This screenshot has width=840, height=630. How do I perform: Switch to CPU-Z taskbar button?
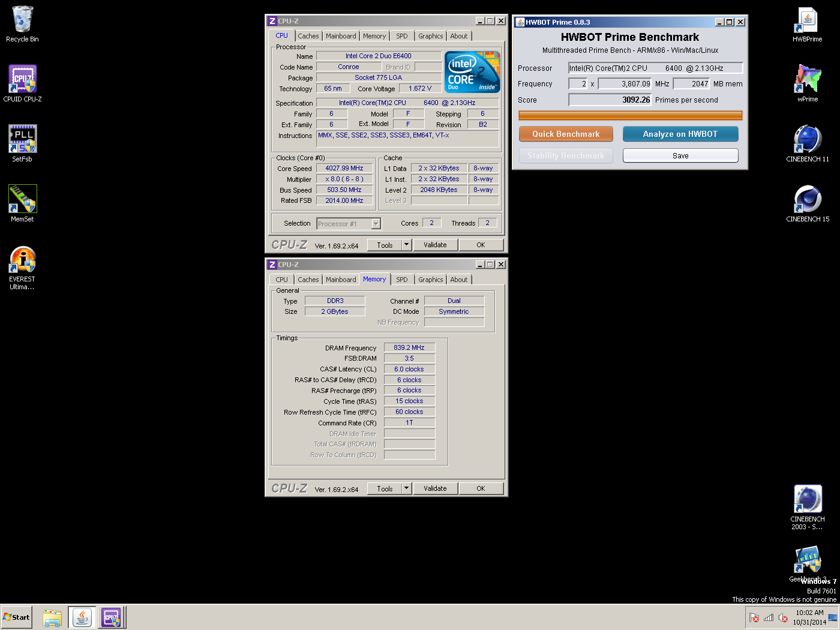[111, 617]
